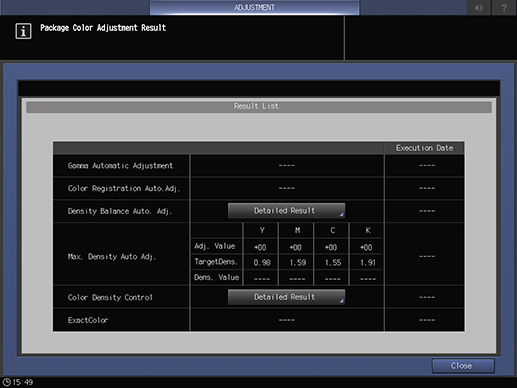The width and height of the screenshot is (517, 388).
Task: Click the TargetDens. row label
Action: point(216,262)
